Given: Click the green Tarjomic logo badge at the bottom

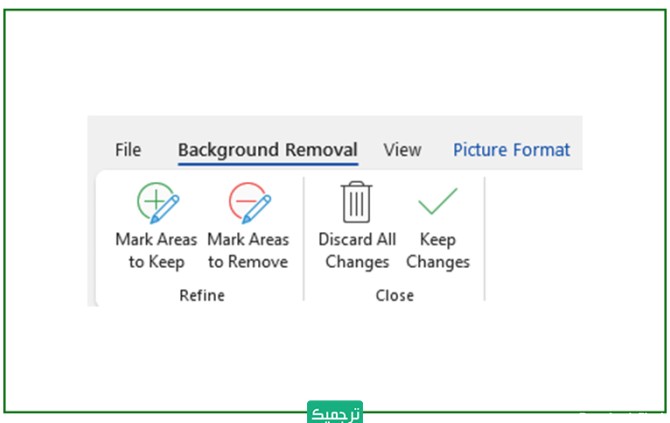Looking at the screenshot, I should click(x=335, y=413).
